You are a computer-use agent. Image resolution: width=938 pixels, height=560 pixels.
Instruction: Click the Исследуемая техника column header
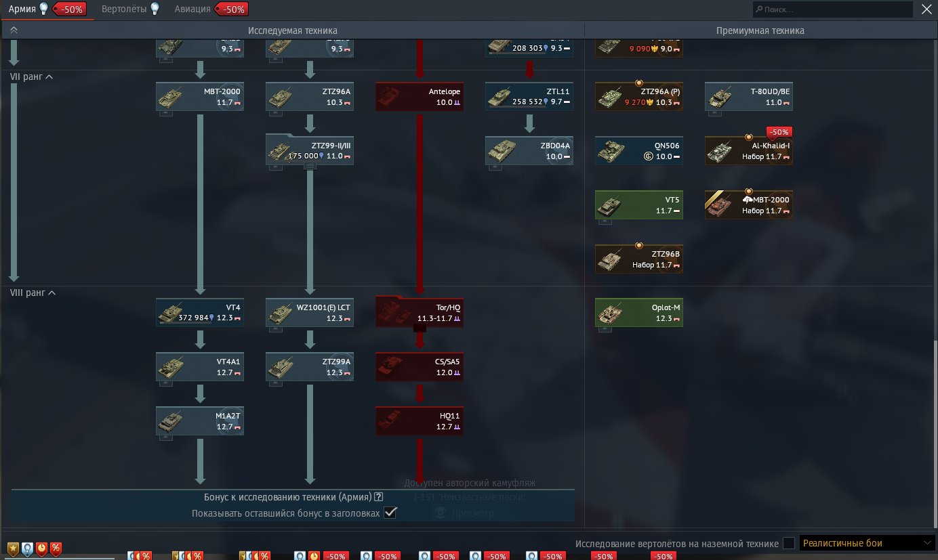tap(292, 30)
